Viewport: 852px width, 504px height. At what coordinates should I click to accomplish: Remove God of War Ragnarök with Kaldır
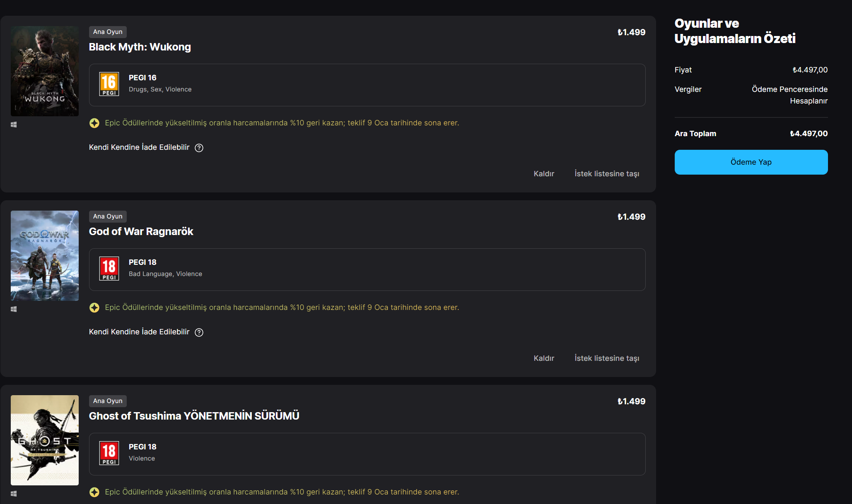(x=543, y=358)
